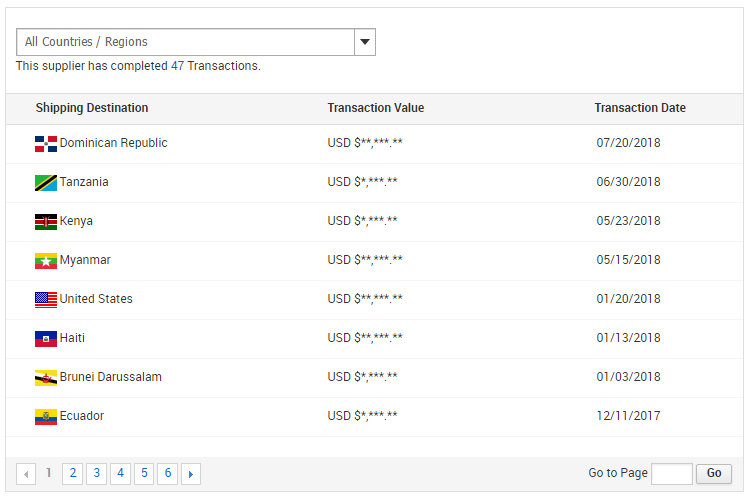
Task: Open page 4 of results
Action: coord(120,474)
